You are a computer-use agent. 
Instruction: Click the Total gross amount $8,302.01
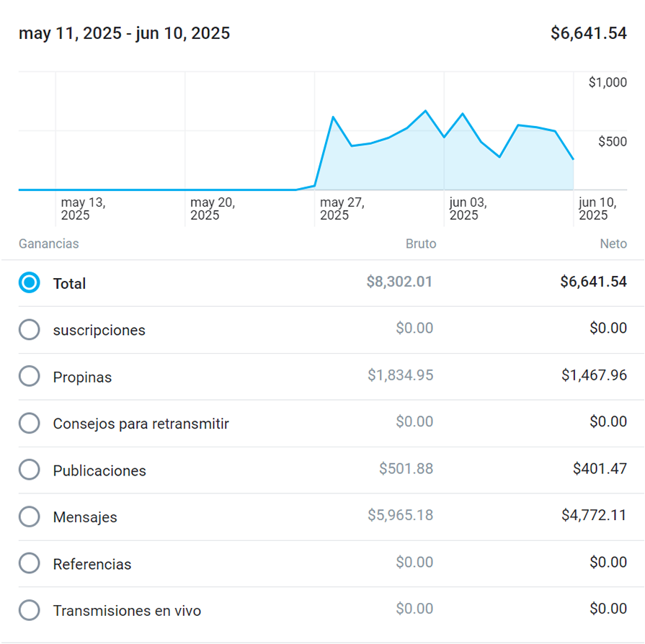pos(399,282)
